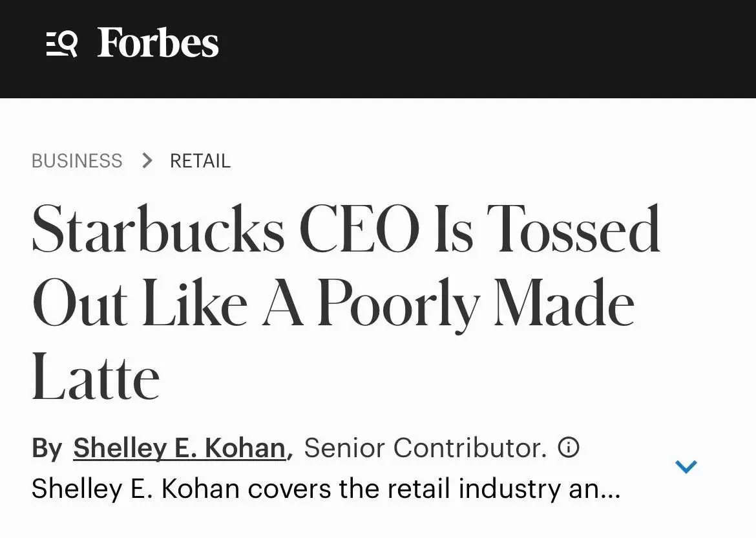Navigate to the RETAIL category

click(x=200, y=160)
